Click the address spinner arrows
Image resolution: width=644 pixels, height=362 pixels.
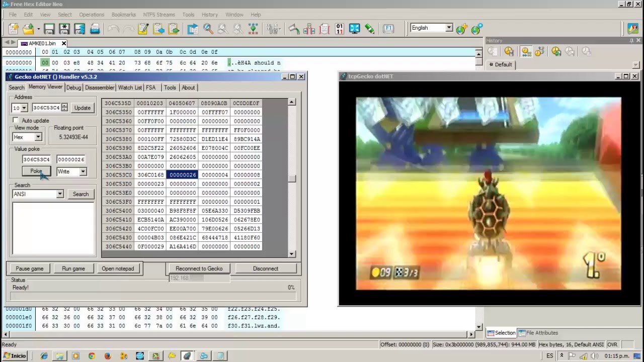(64, 108)
